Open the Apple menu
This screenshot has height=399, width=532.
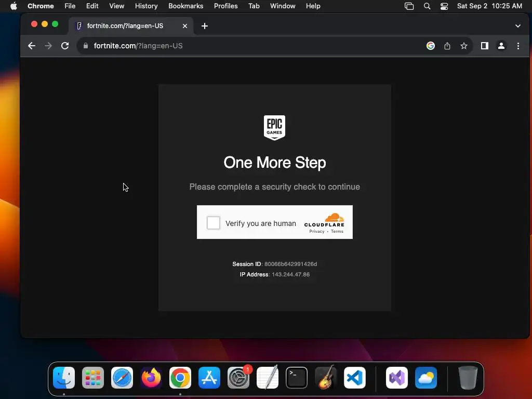[x=14, y=6]
